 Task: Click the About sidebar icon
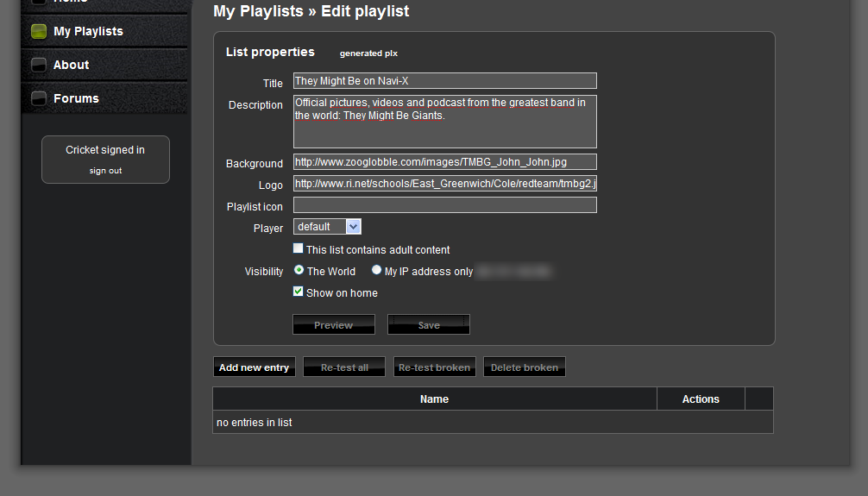39,65
